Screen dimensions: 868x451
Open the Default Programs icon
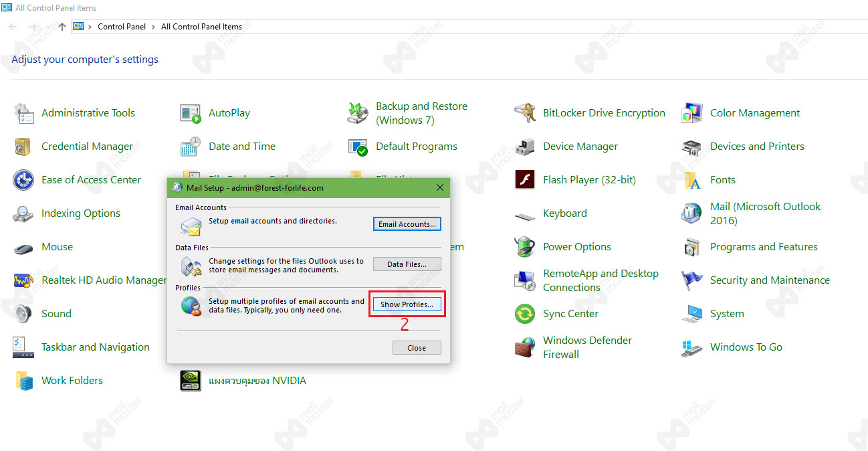[x=358, y=147]
